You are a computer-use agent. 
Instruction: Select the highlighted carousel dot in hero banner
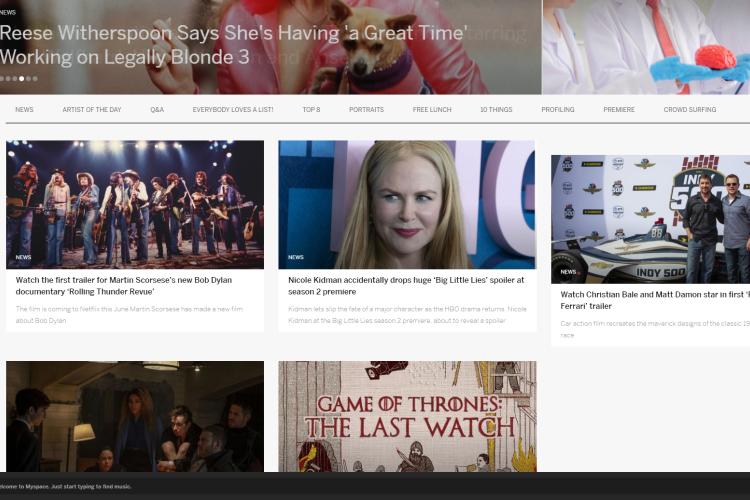[22, 78]
